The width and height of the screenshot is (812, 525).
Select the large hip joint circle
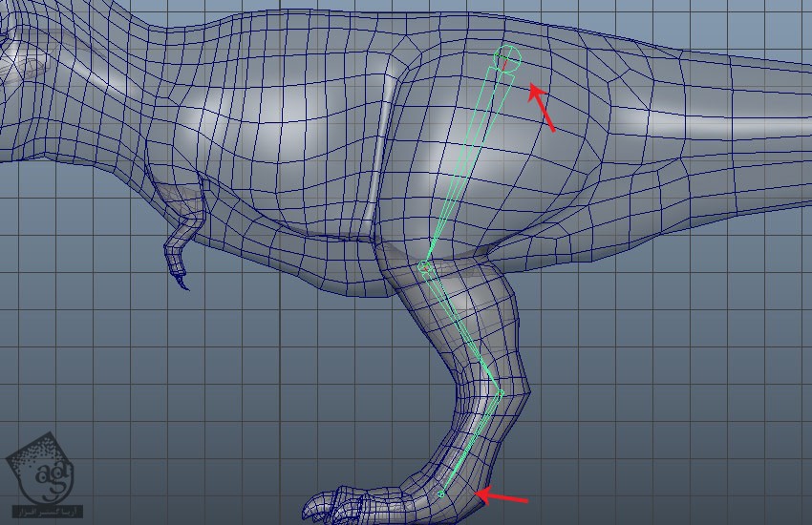click(x=507, y=58)
